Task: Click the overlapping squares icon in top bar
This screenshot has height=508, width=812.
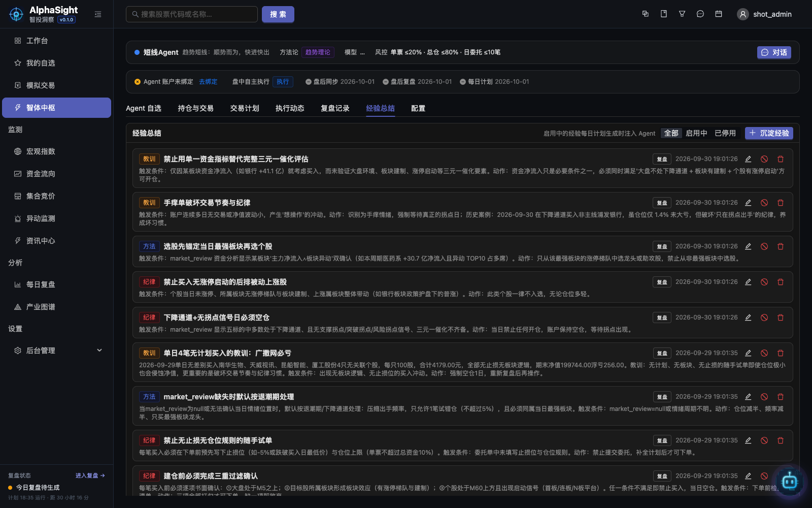Action: (646, 14)
